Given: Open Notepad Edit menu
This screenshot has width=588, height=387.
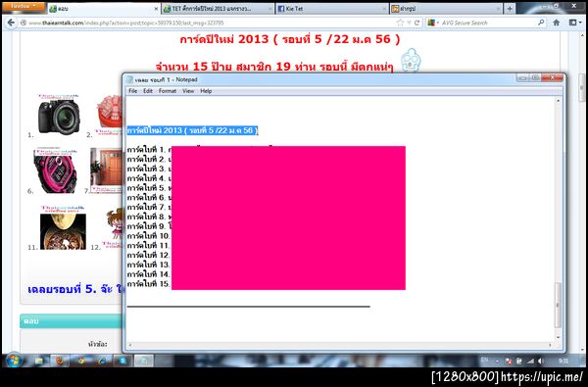Looking at the screenshot, I should click(148, 91).
